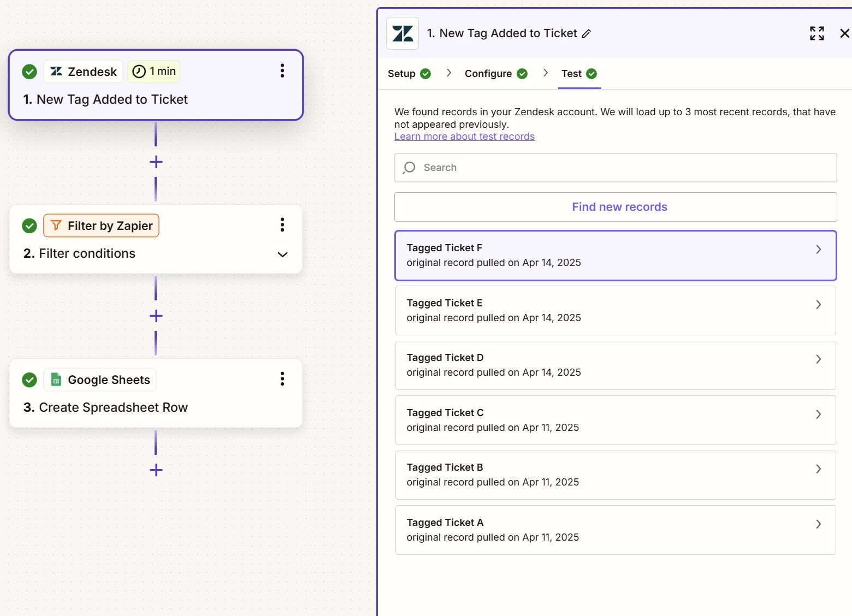The height and width of the screenshot is (616, 852).
Task: Expand Tagged Ticket B record chevron
Action: point(818,469)
